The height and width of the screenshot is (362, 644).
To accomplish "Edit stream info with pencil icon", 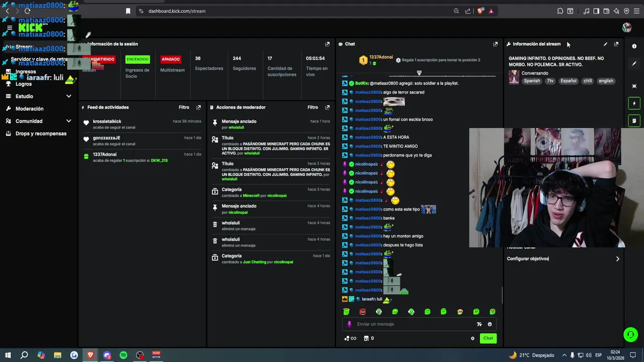I will [605, 44].
